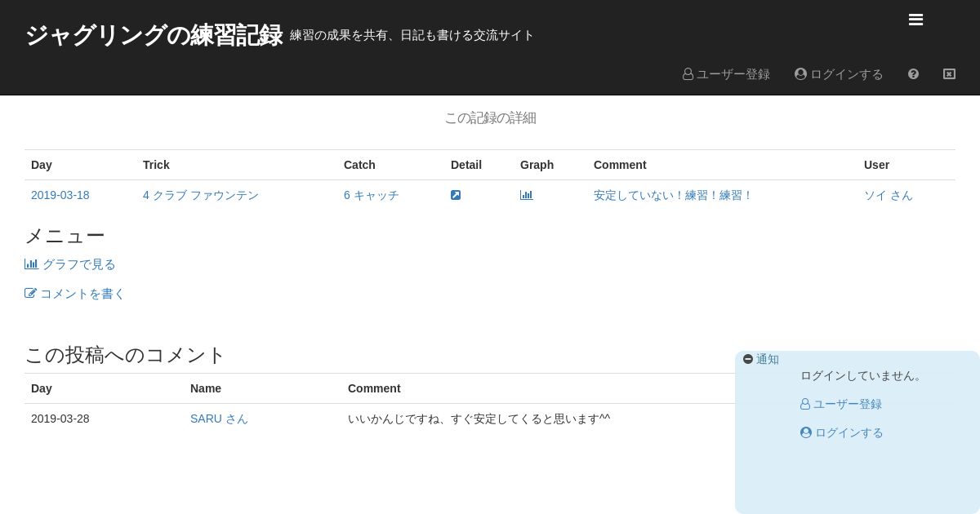Open the comment 安定していない！練習！練習！
Image resolution: width=980 pixels, height=514 pixels.
point(673,196)
